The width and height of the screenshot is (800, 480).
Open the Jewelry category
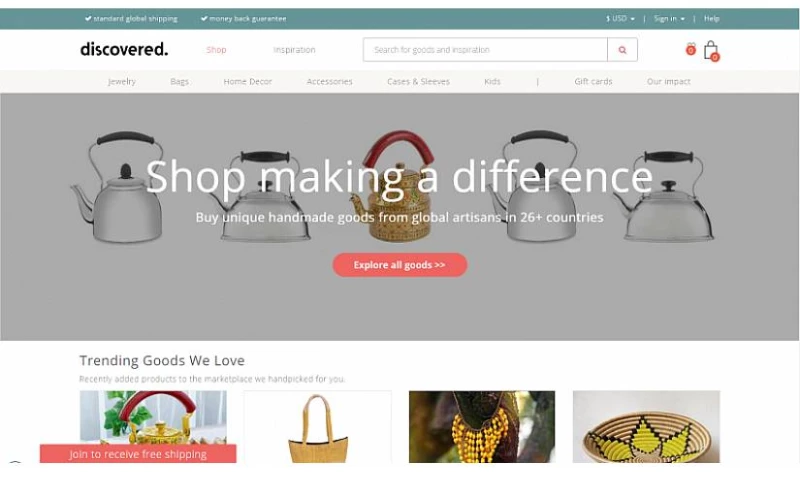click(122, 82)
